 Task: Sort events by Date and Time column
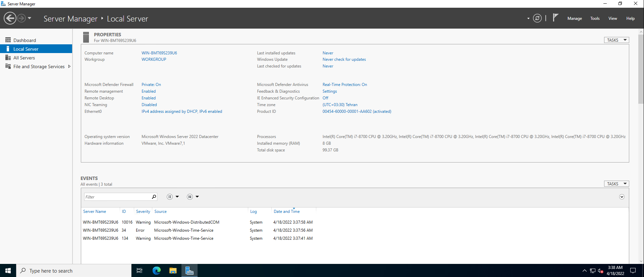(287, 212)
